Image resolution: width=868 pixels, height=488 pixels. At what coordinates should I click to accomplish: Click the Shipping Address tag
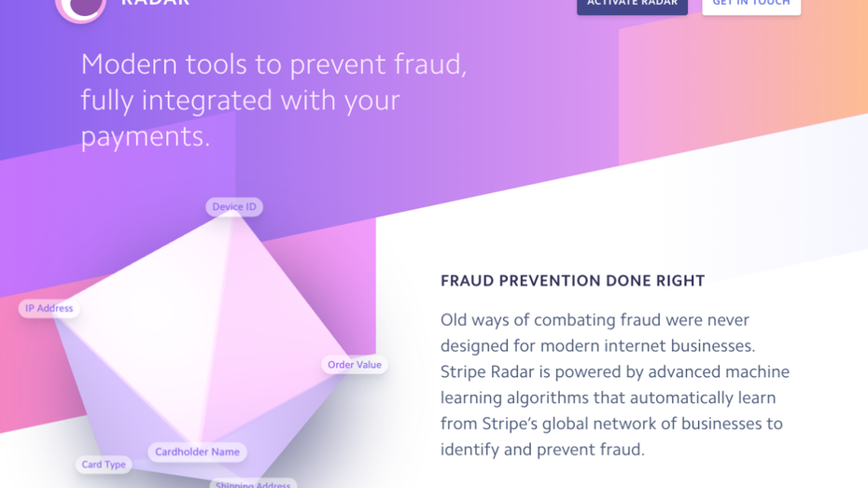253,483
